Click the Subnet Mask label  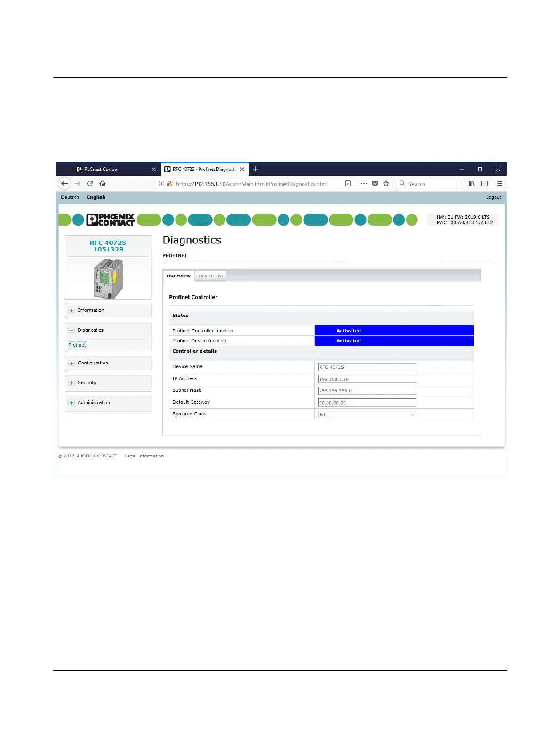(x=187, y=390)
